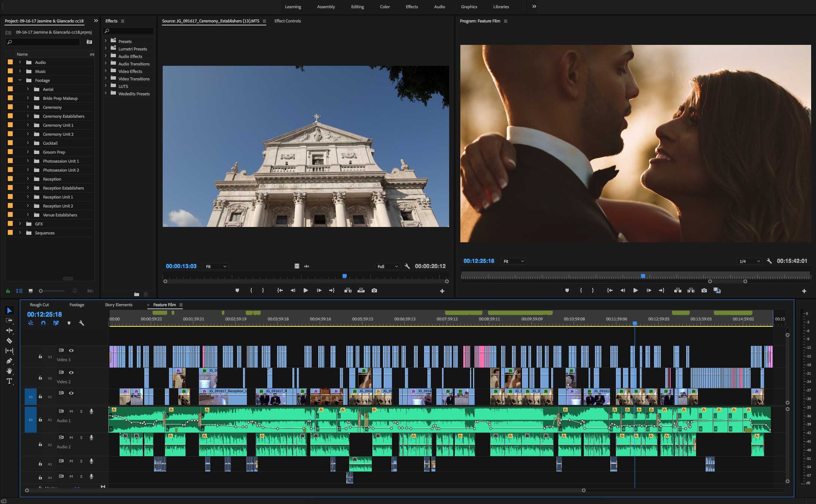Screen dimensions: 816x504
Task: Solo the Audio 1 track
Action: pyautogui.click(x=81, y=411)
